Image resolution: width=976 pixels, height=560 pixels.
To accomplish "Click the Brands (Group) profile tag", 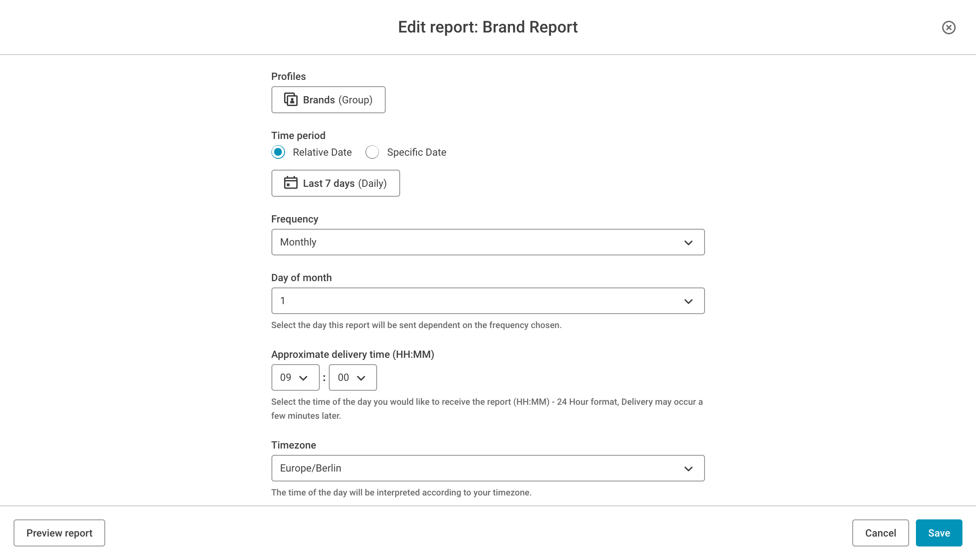I will click(328, 100).
